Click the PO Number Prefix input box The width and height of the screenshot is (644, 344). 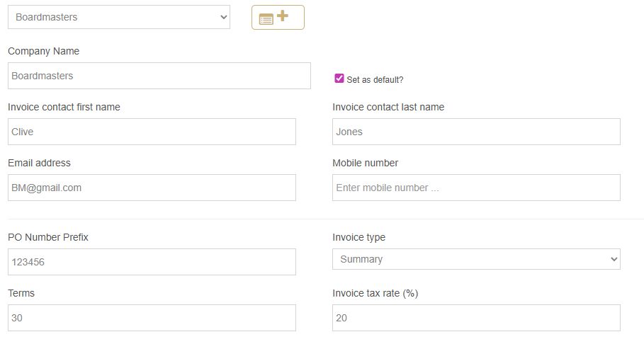pyautogui.click(x=152, y=262)
